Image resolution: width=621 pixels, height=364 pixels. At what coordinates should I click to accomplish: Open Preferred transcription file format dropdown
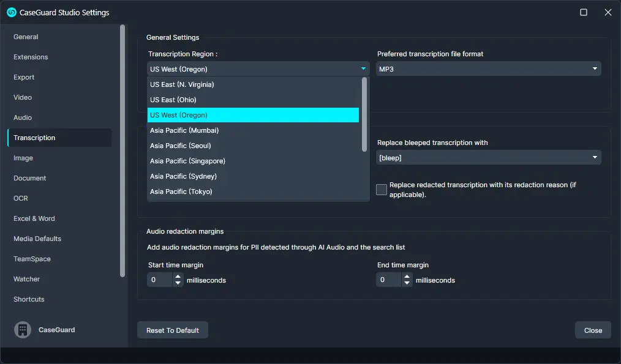pos(488,69)
